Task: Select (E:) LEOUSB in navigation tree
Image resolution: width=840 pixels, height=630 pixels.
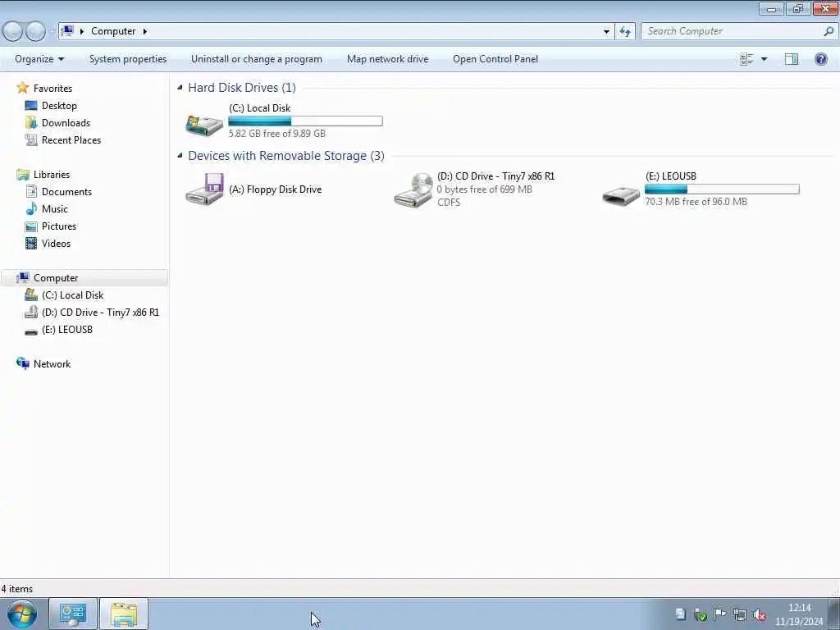Action: [x=67, y=330]
